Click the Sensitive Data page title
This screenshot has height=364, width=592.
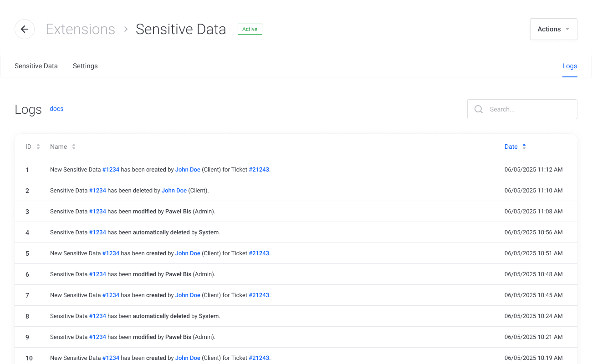181,29
